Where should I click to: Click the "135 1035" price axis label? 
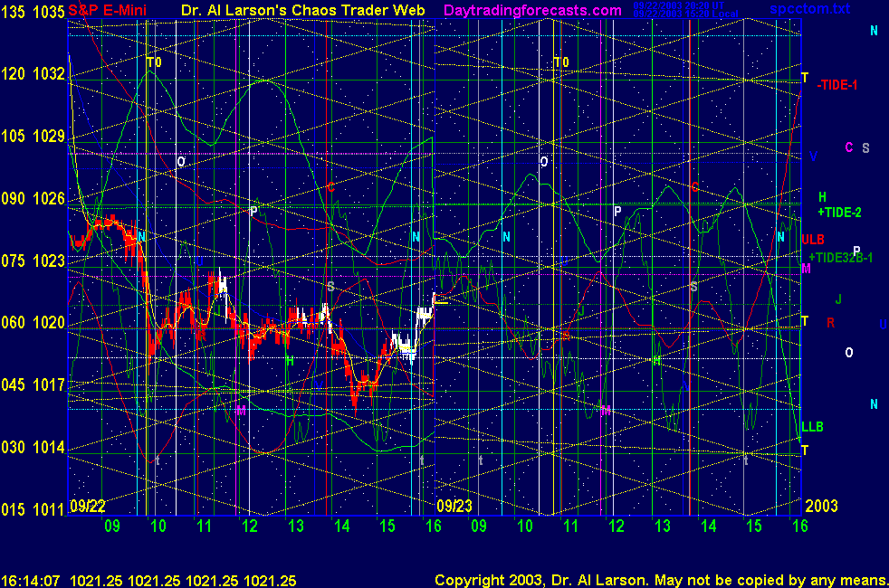click(x=33, y=12)
